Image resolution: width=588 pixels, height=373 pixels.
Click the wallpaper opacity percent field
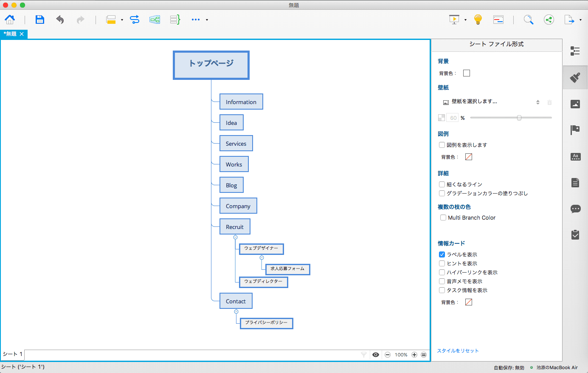tap(453, 118)
